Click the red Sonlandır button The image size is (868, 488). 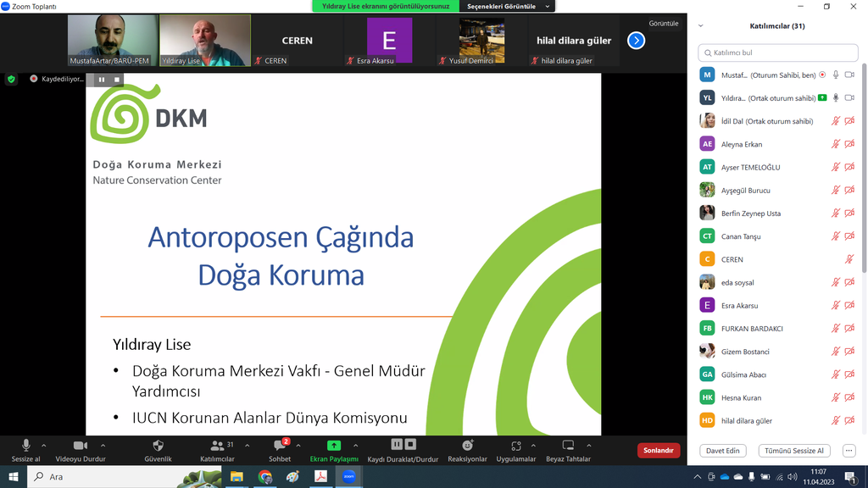point(658,451)
